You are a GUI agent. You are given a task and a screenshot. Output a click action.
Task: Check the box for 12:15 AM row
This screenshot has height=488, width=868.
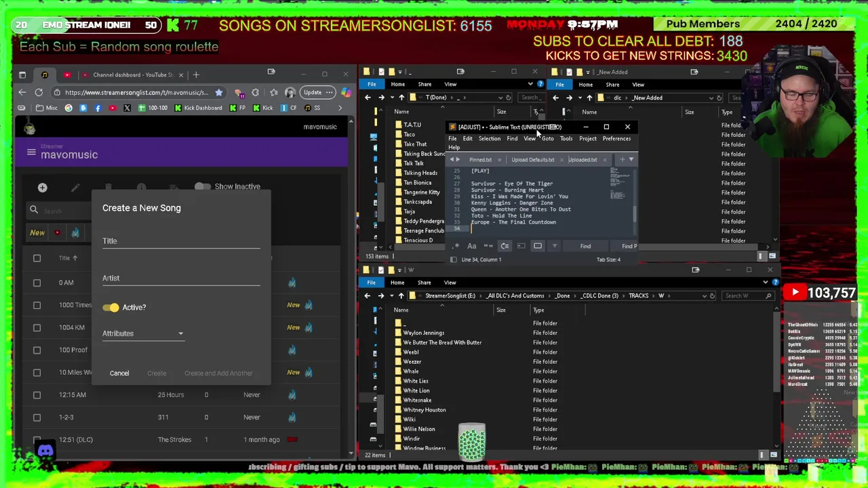(37, 394)
